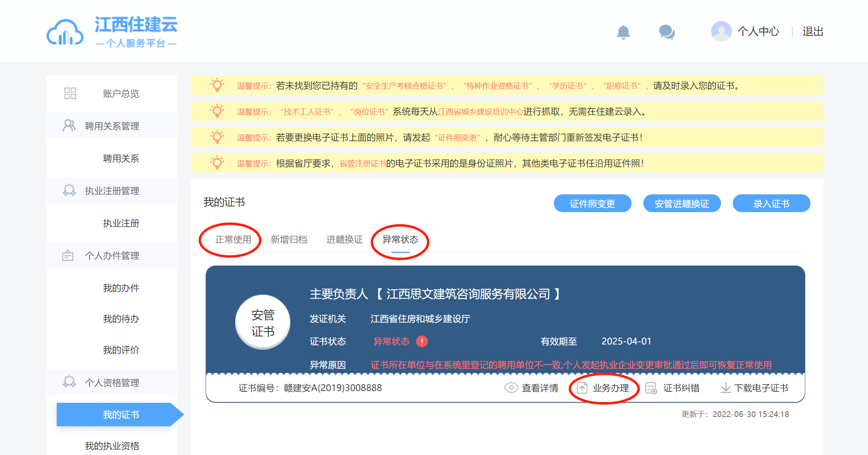
Task: Open the chat messages icon
Action: 666,32
